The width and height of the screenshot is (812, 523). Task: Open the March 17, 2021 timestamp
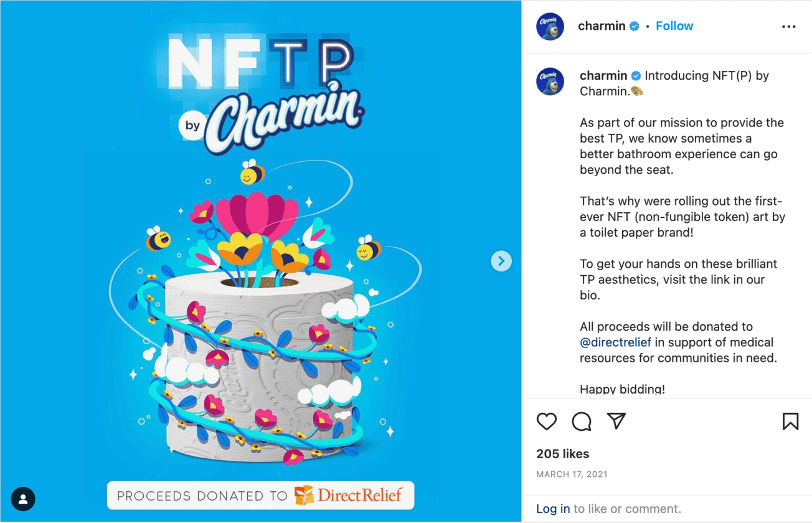(x=572, y=474)
